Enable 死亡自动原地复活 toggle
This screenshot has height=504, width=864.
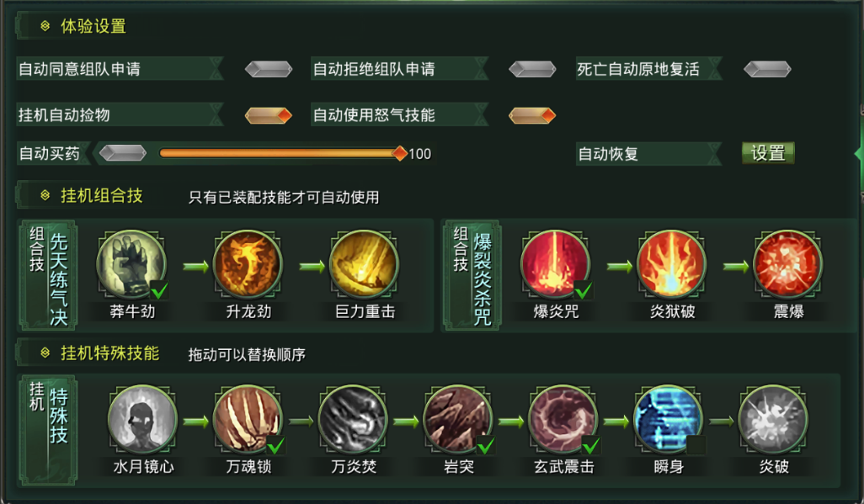pos(767,69)
